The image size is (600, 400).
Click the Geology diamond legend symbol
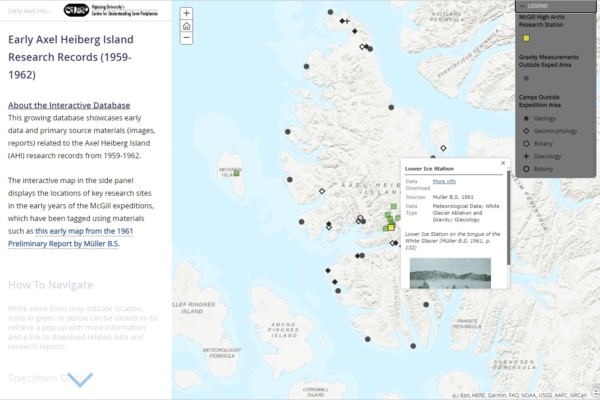click(526, 117)
